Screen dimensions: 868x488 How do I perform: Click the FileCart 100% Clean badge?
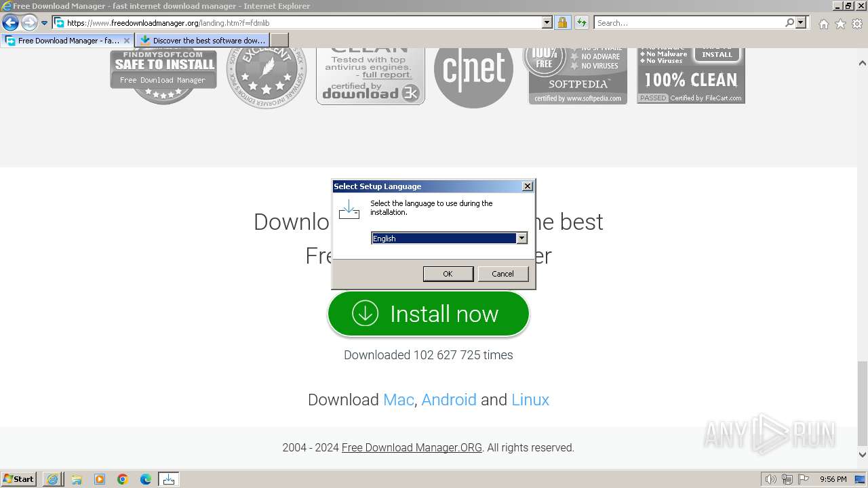click(691, 76)
